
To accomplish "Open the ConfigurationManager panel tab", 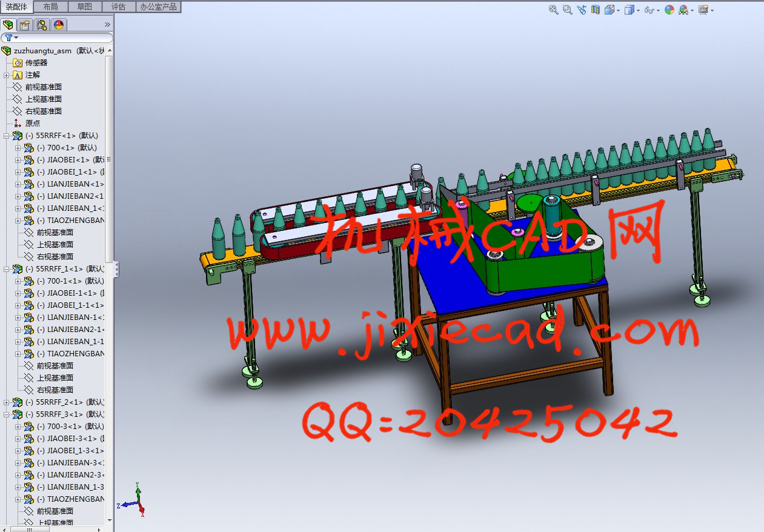I will pos(41,25).
